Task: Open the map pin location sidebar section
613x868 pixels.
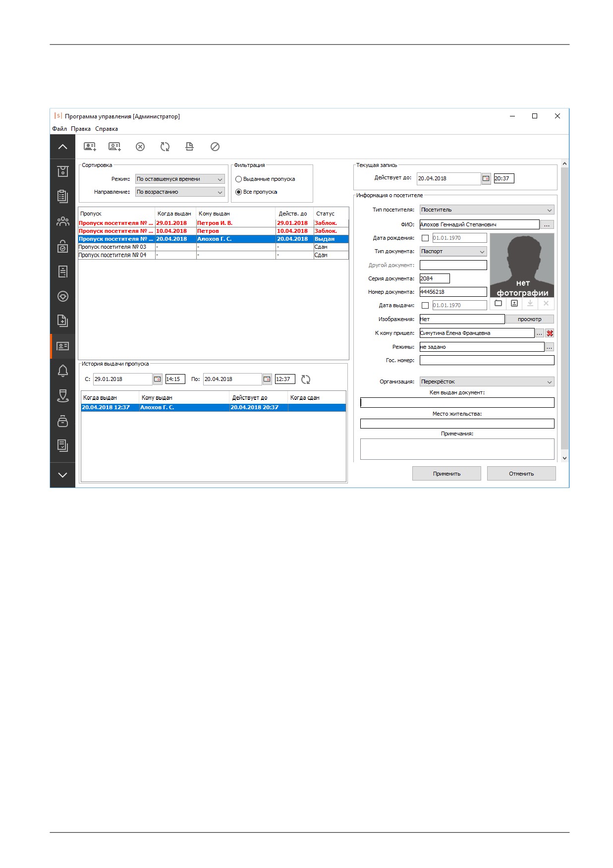Action: [62, 396]
